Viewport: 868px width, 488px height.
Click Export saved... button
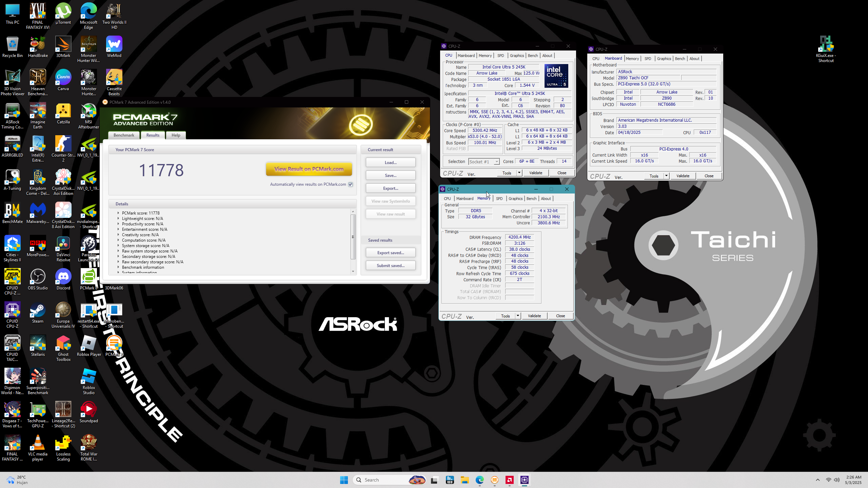[391, 253]
